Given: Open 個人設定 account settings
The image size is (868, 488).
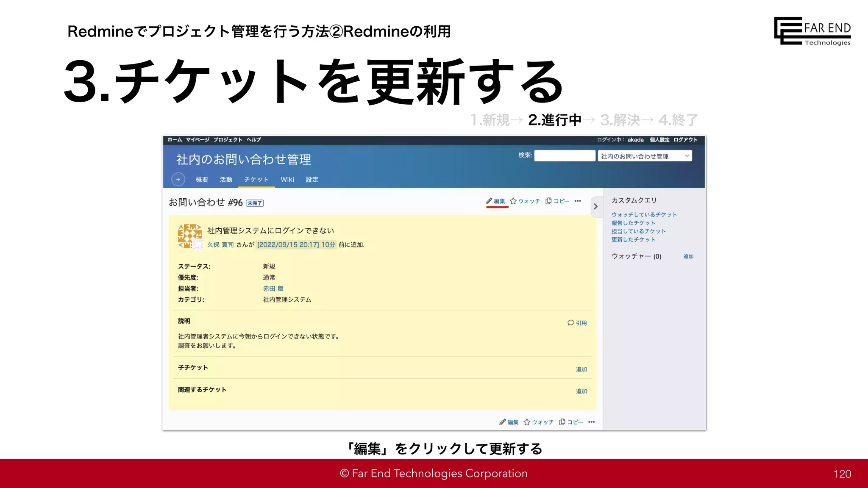Looking at the screenshot, I should pos(659,140).
